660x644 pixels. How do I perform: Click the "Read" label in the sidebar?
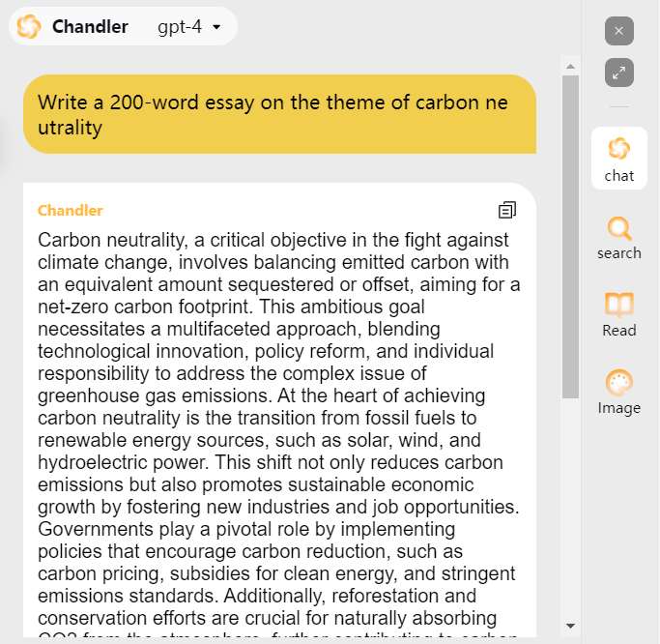coord(619,331)
